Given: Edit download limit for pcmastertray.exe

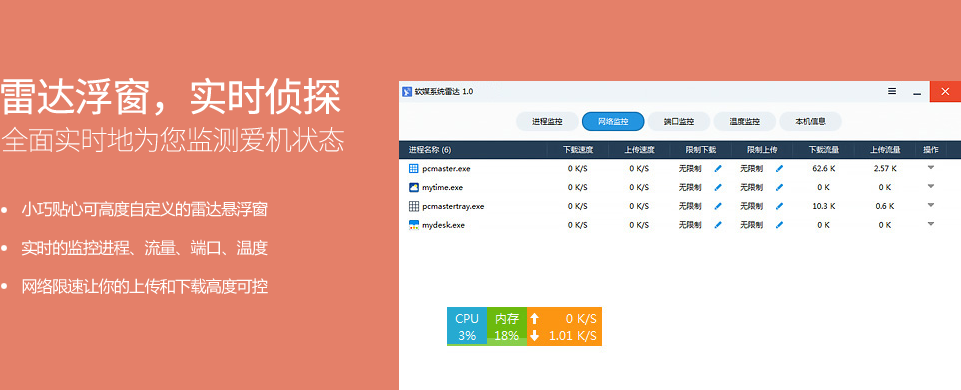Looking at the screenshot, I should (718, 206).
